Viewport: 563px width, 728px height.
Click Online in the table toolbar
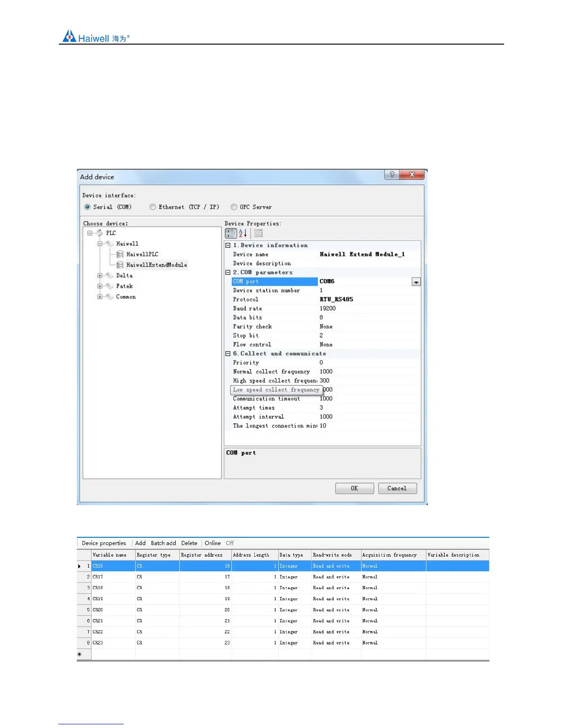213,543
